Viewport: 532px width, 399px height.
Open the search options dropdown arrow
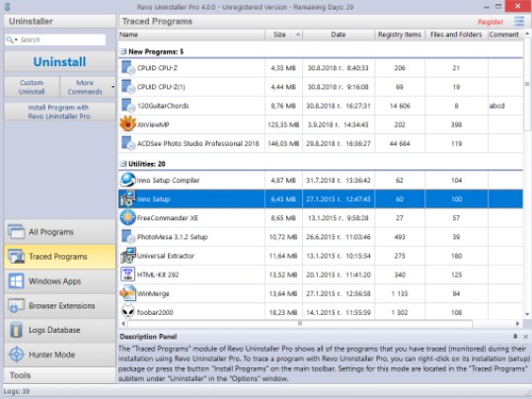16,40
